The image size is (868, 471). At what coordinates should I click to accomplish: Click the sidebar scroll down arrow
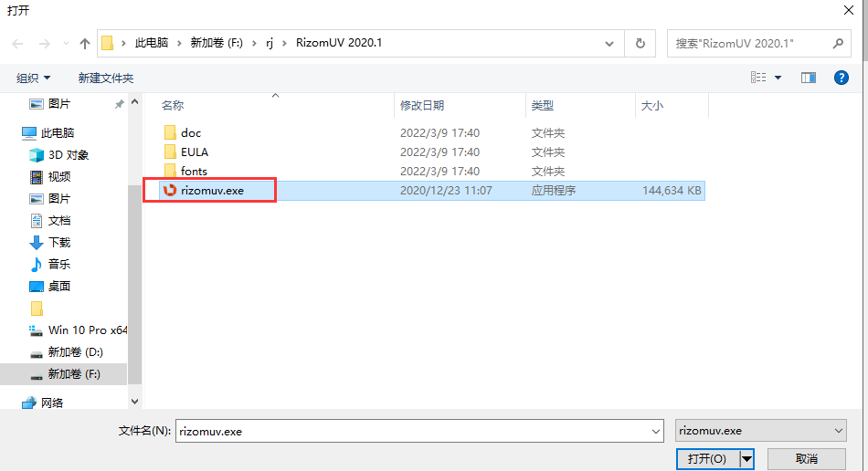134,402
